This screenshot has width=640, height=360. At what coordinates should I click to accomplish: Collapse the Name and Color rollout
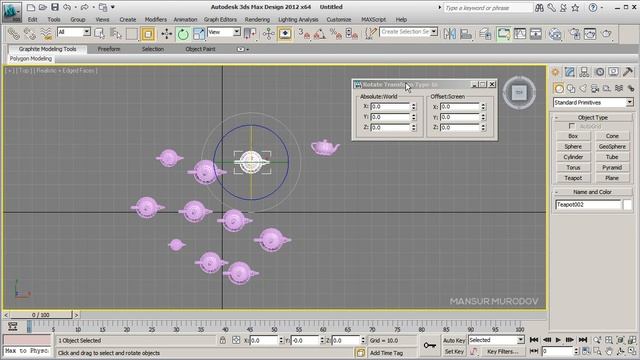point(592,192)
